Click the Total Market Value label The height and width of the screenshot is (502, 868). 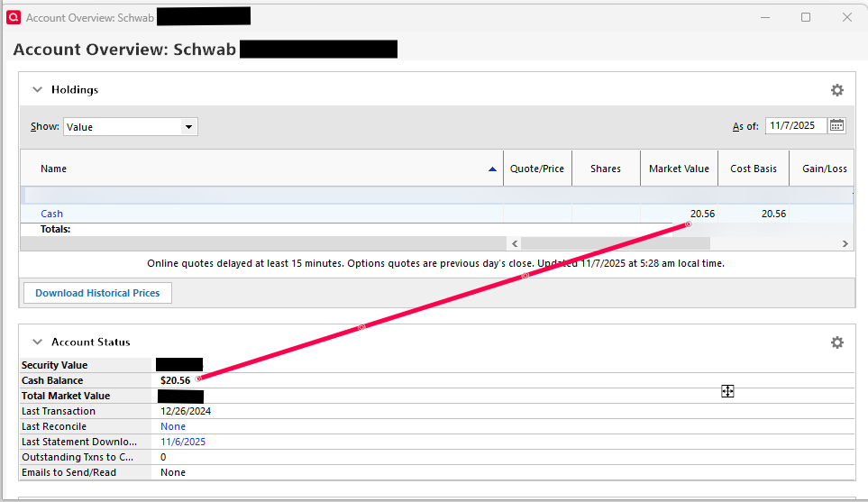point(66,396)
